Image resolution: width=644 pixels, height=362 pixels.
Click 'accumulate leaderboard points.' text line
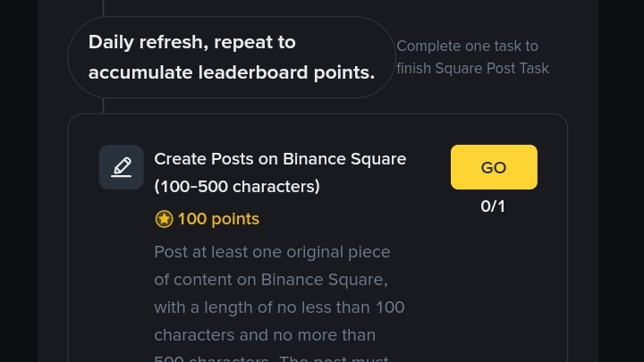[232, 72]
